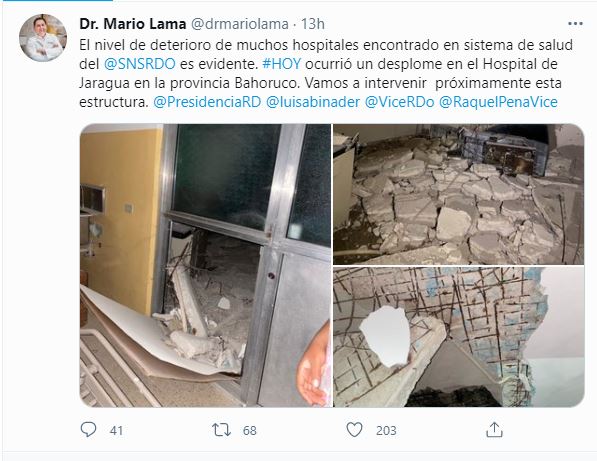The width and height of the screenshot is (597, 461).
Task: View the 203 likes count
Action: [386, 431]
